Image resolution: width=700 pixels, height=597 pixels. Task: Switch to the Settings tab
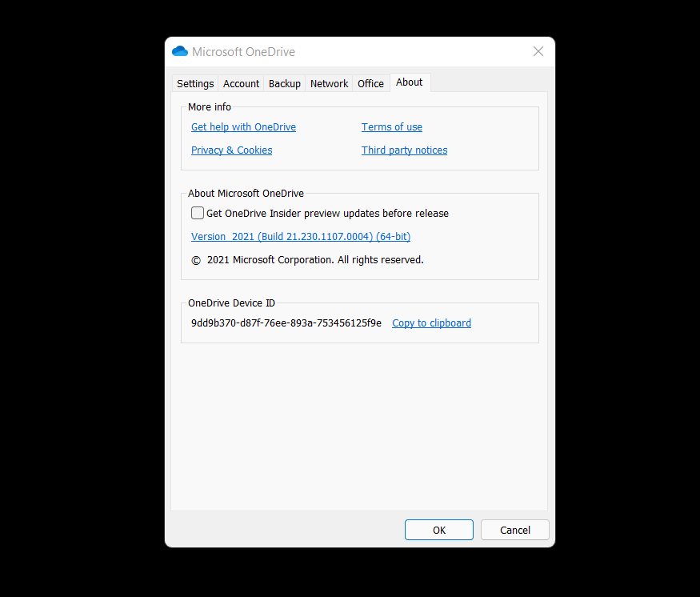[195, 83]
